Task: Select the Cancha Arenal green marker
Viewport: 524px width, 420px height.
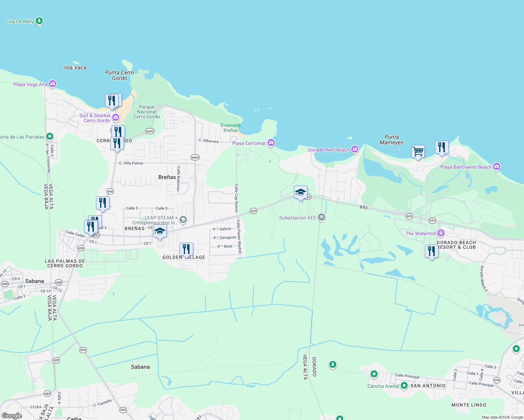Action: tap(404, 385)
